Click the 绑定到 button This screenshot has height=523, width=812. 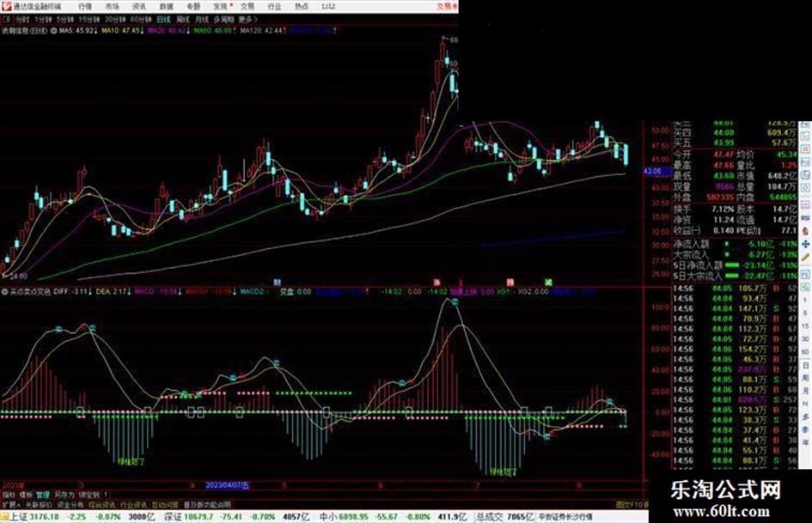coord(89,495)
